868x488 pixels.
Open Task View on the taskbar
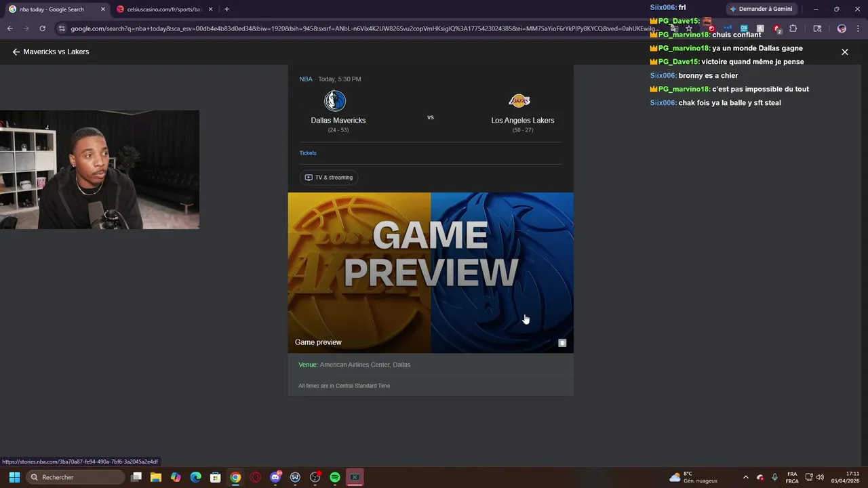(136, 477)
